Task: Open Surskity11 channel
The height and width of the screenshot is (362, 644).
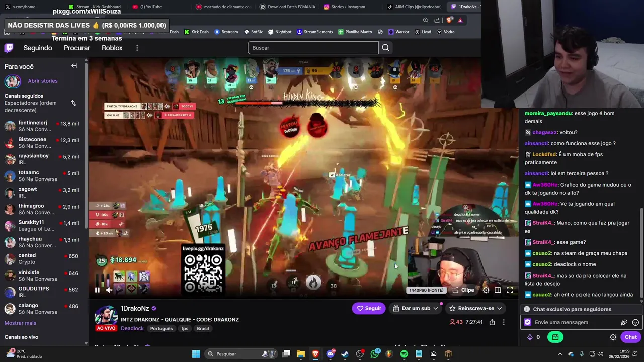Action: tap(42, 226)
